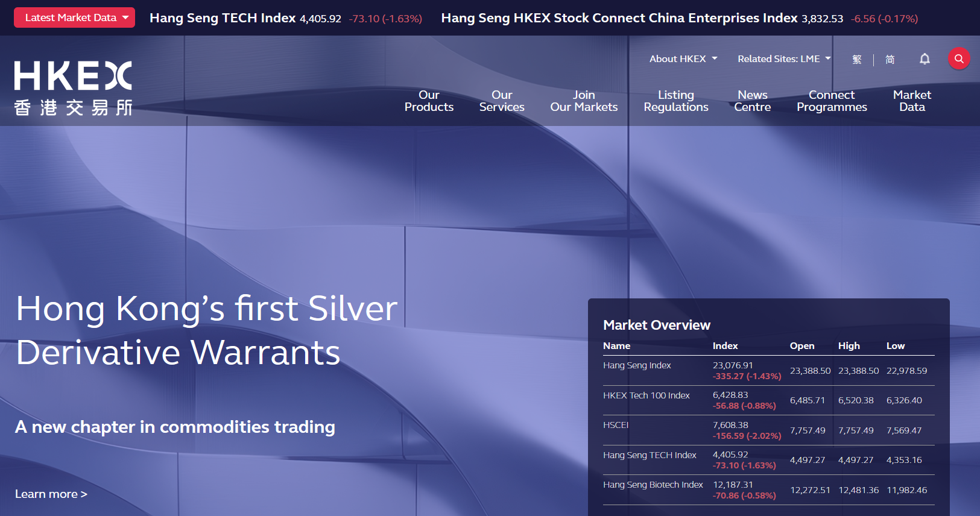Click ticker change -6.56 (-0.17%)
This screenshot has width=980, height=516.
click(x=884, y=19)
